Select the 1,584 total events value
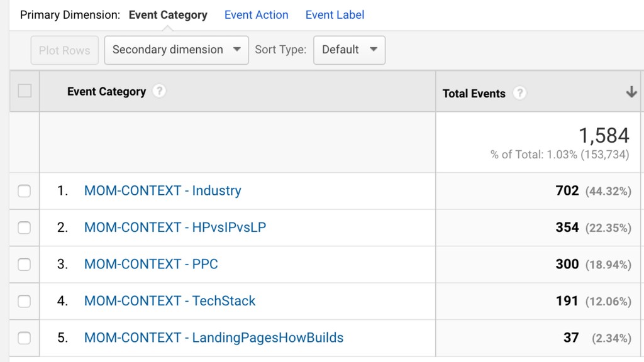The width and height of the screenshot is (644, 362). pyautogui.click(x=604, y=136)
